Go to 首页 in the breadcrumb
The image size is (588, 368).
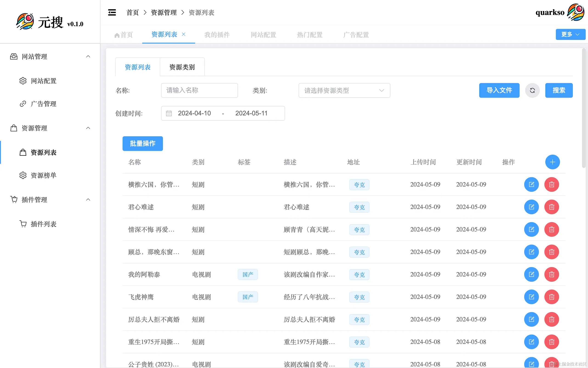132,12
